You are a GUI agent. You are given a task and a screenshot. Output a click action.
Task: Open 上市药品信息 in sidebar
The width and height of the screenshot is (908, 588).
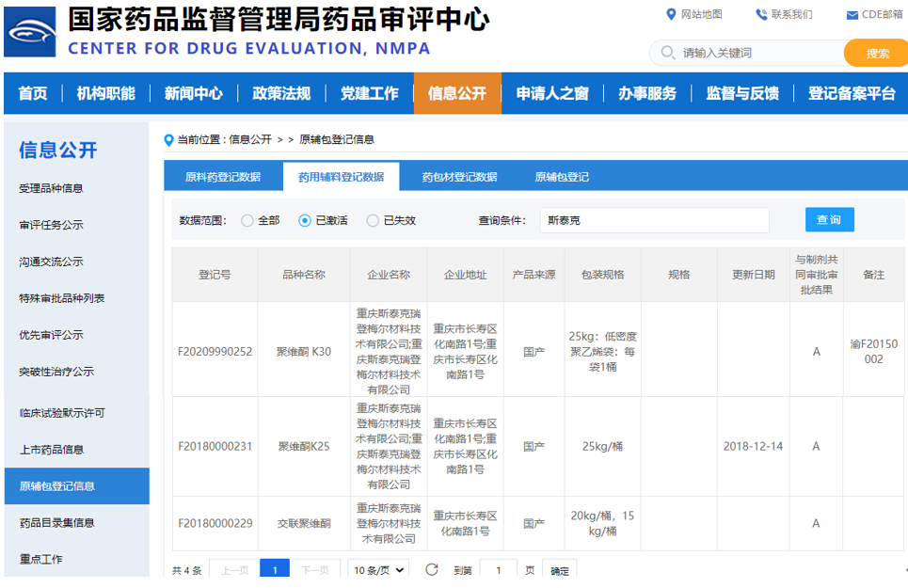52,450
